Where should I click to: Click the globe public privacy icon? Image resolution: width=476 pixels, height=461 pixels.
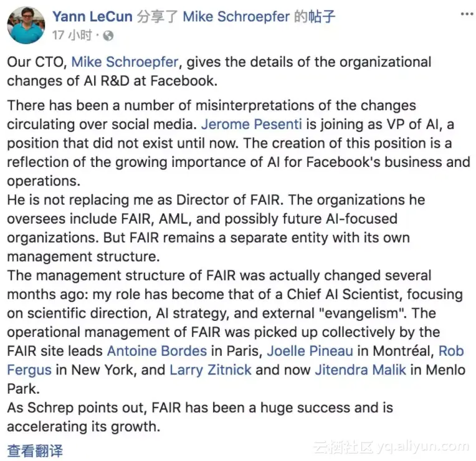tap(108, 36)
